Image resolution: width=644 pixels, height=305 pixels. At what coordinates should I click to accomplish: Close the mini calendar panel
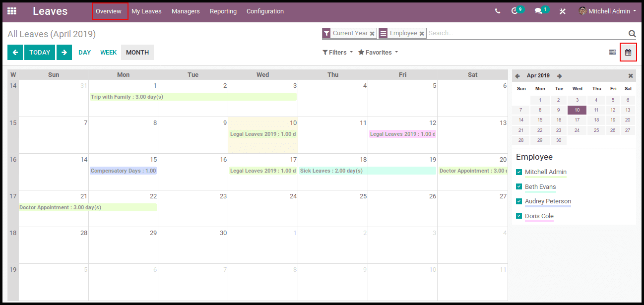click(x=631, y=76)
